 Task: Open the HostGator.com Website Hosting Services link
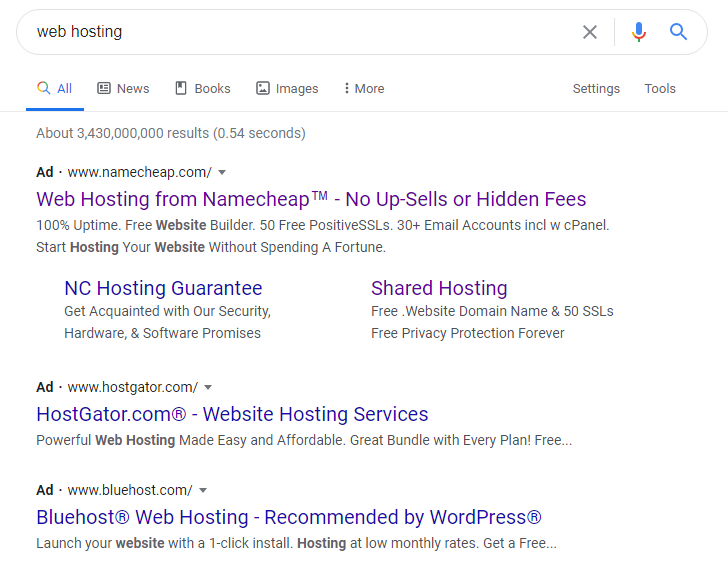point(232,414)
